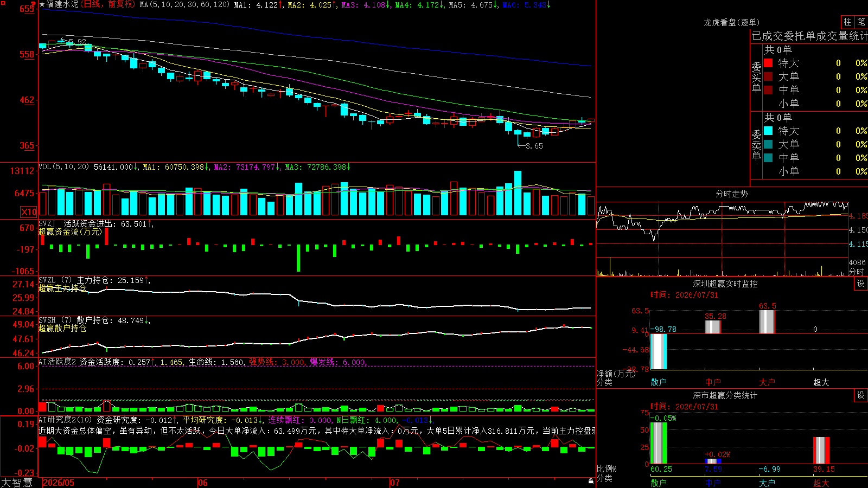Click the 连续飘红: 0.000 label

(301, 420)
